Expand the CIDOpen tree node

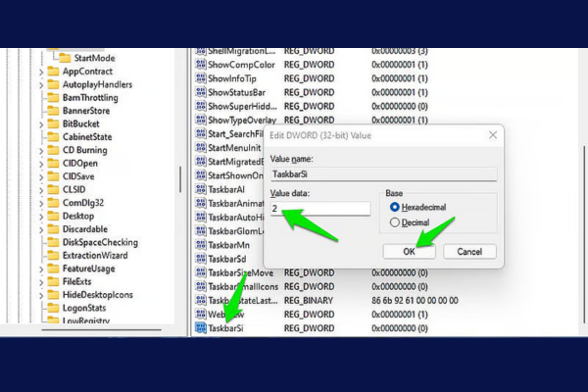pyautogui.click(x=41, y=164)
